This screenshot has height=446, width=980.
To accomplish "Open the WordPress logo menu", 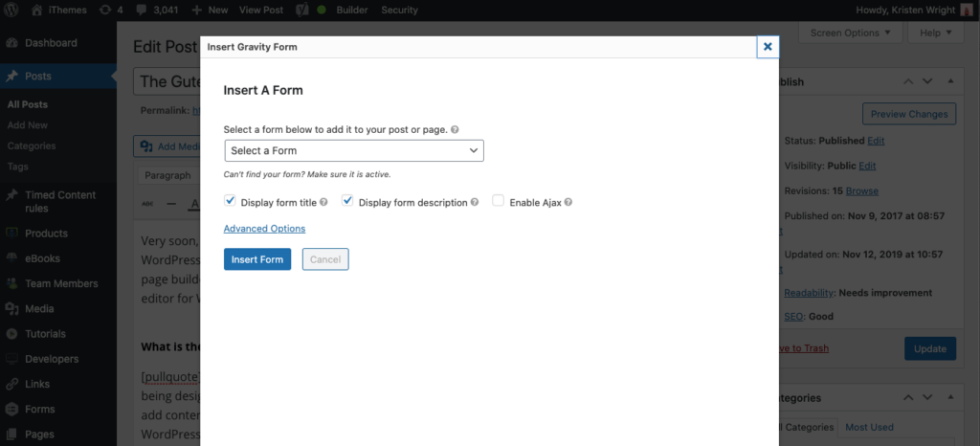I will click(12, 10).
